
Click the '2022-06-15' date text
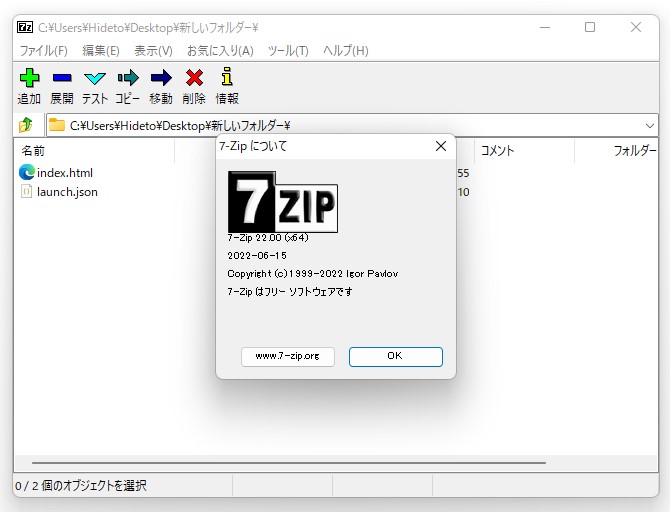pyautogui.click(x=257, y=256)
